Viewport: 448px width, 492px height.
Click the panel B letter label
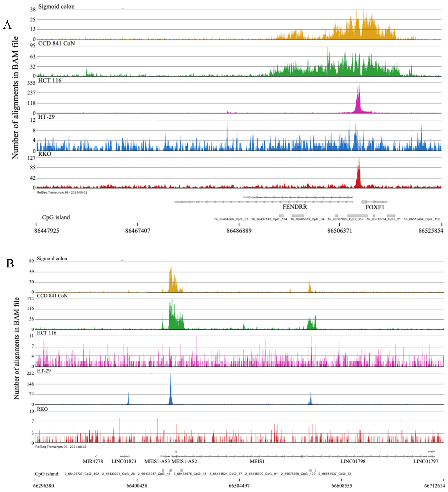[10, 264]
